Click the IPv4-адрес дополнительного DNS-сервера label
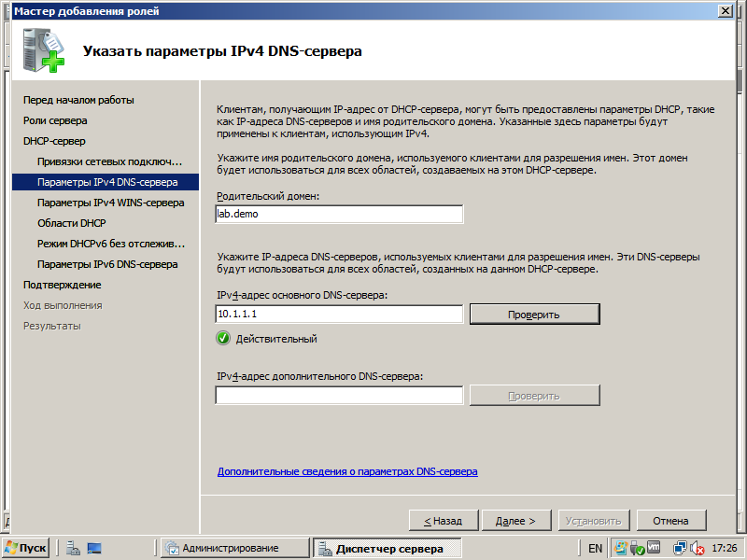Screen dimensions: 747x560 (319, 376)
